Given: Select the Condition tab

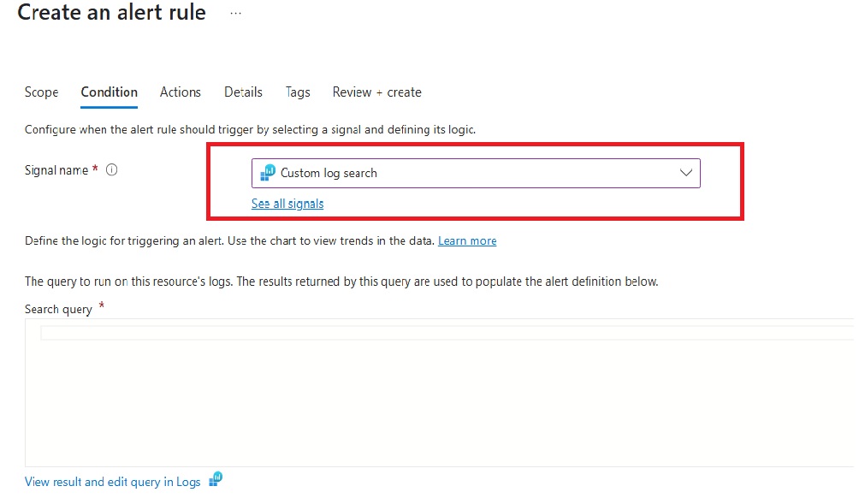Looking at the screenshot, I should (x=109, y=92).
